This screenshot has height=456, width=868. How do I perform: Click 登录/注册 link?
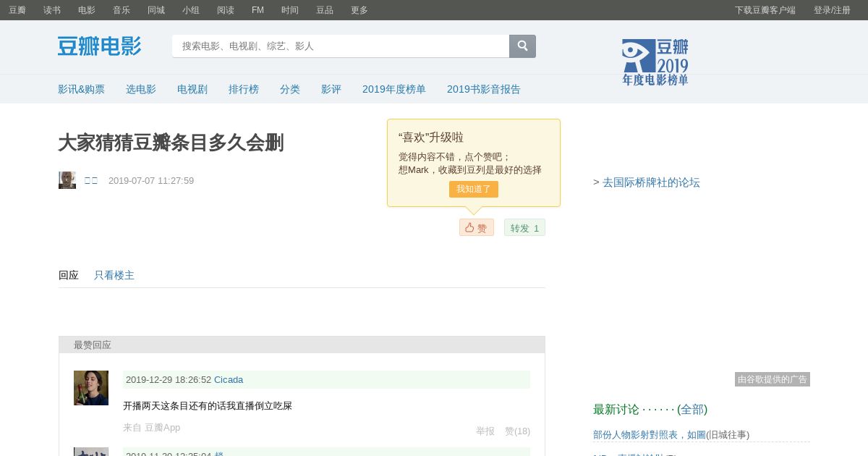[x=832, y=10]
